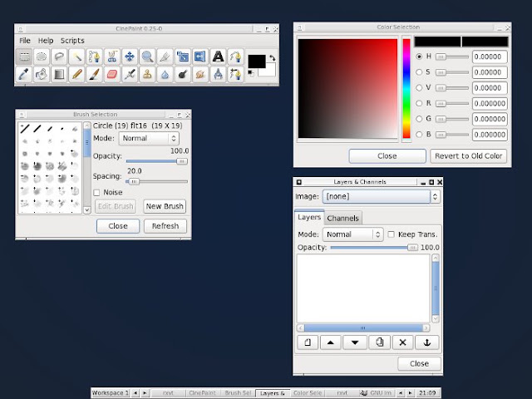532x399 pixels.
Task: Click the brush Spacing slider
Action: pyautogui.click(x=157, y=182)
